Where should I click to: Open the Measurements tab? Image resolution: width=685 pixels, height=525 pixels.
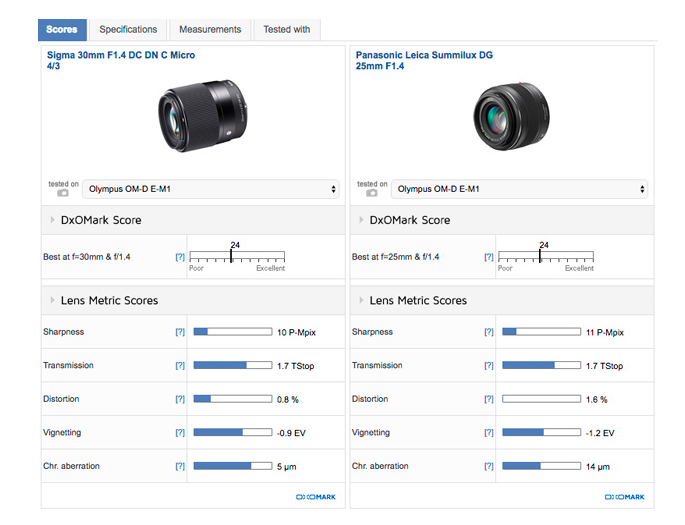click(210, 30)
